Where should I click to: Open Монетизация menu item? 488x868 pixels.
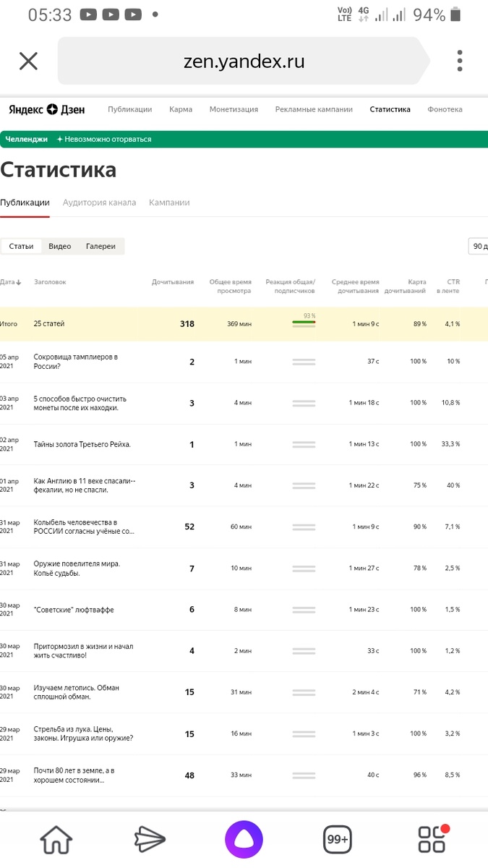pos(234,109)
